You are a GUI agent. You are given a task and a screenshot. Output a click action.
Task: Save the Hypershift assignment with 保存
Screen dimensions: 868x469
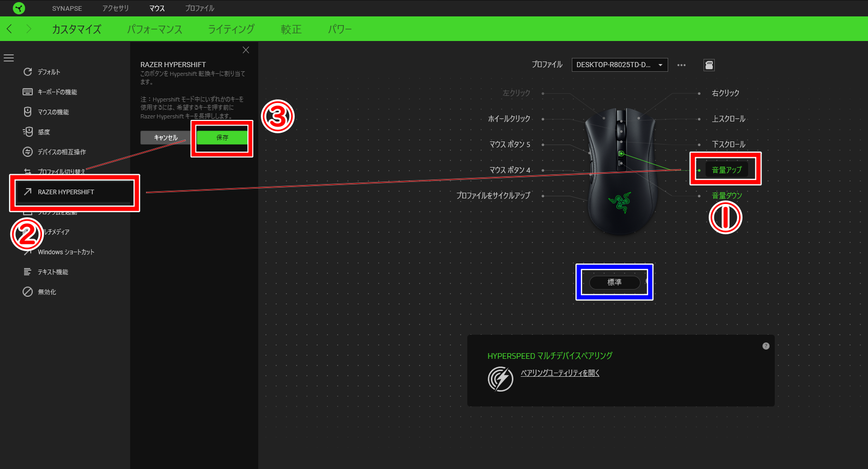point(221,137)
